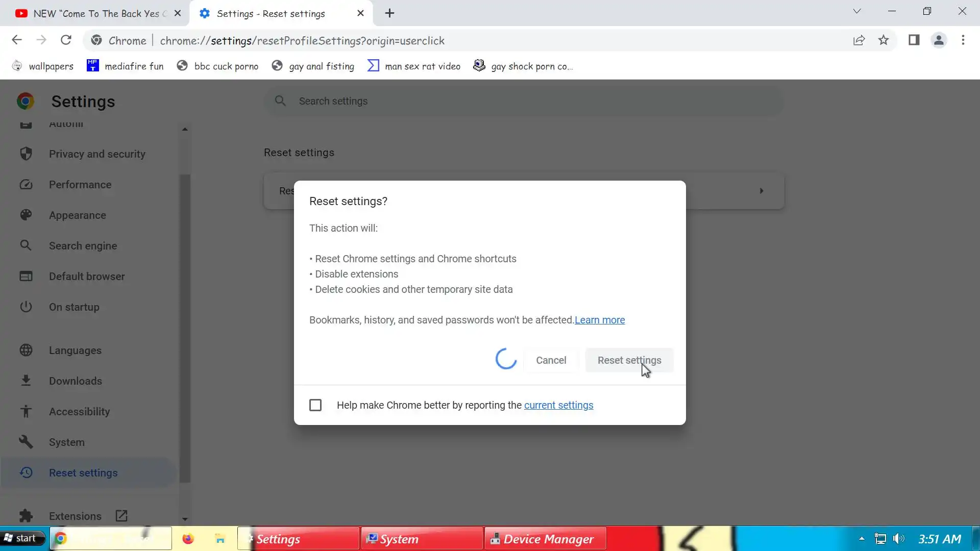Image resolution: width=980 pixels, height=551 pixels.
Task: Open the share page icon
Action: 859,40
